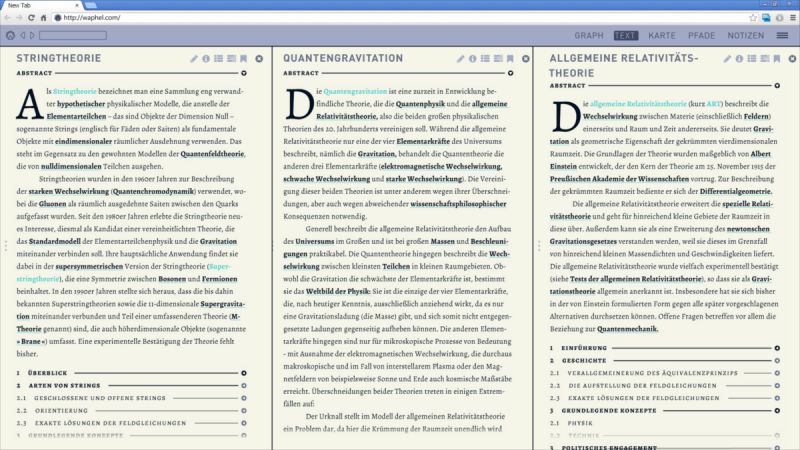The image size is (800, 450).
Task: Close the Stringtheorie panel
Action: [x=259, y=59]
